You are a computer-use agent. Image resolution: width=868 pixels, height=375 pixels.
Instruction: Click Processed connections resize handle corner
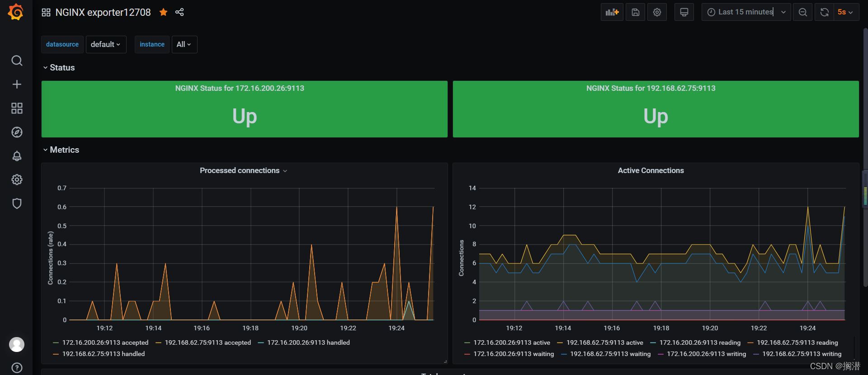tap(445, 361)
